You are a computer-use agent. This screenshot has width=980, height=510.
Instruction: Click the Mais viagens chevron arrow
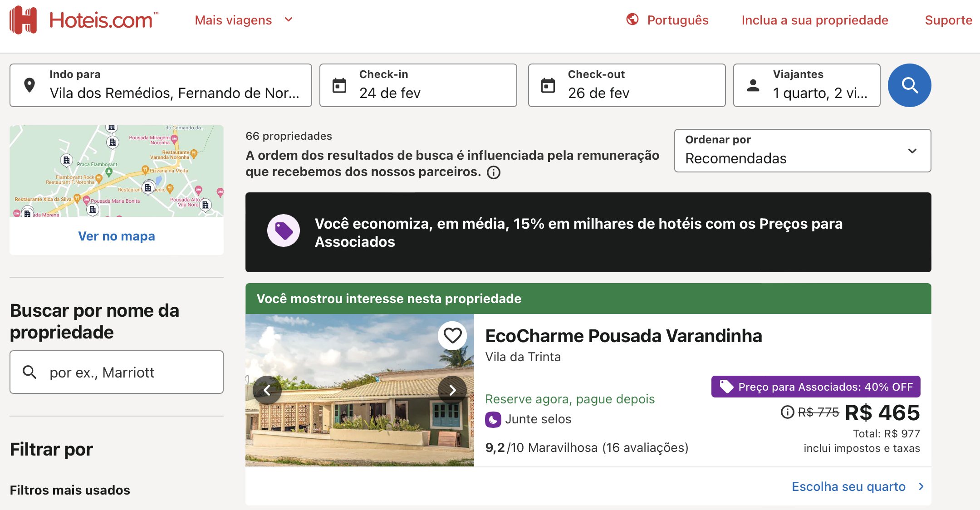[x=289, y=20]
